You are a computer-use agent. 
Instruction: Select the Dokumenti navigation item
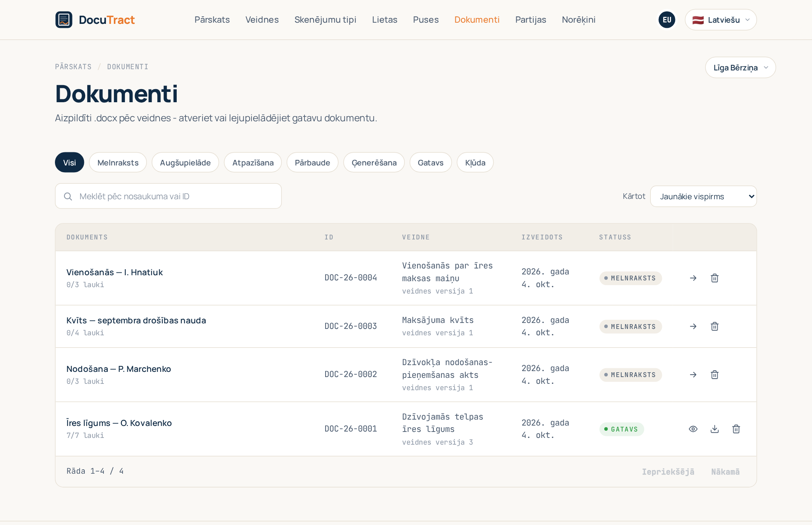point(476,19)
